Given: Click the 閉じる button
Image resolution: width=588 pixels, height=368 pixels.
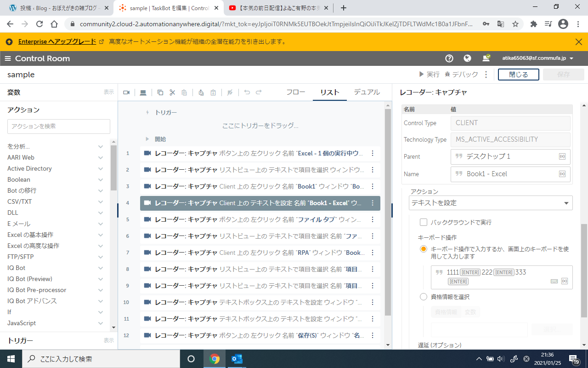Looking at the screenshot, I should [518, 75].
